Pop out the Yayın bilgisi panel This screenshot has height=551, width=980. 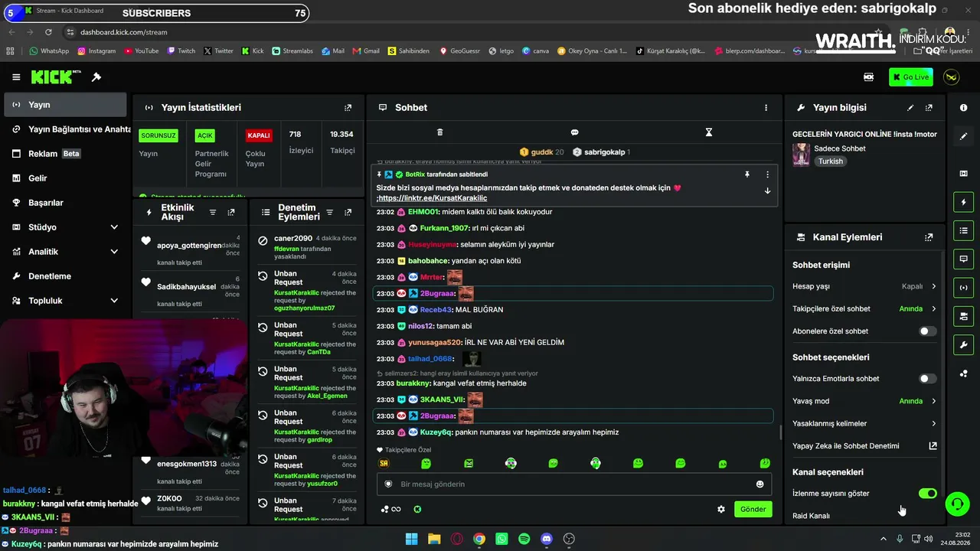tap(929, 108)
